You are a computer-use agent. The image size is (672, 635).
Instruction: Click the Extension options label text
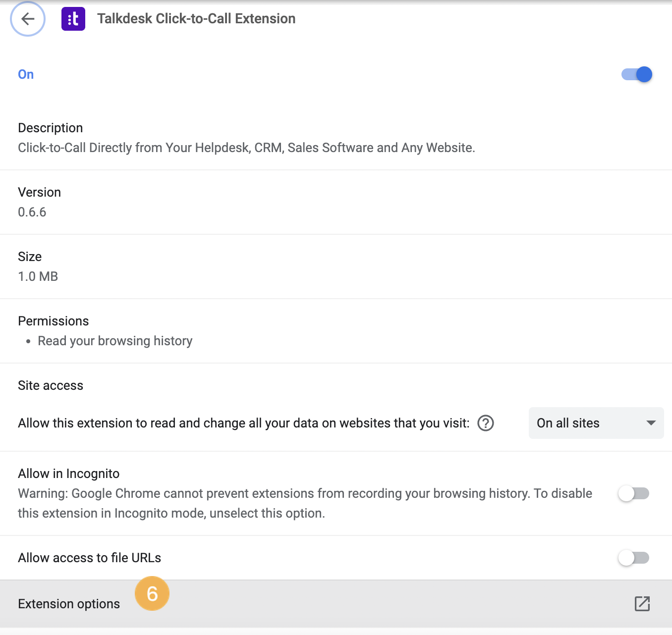(x=69, y=604)
